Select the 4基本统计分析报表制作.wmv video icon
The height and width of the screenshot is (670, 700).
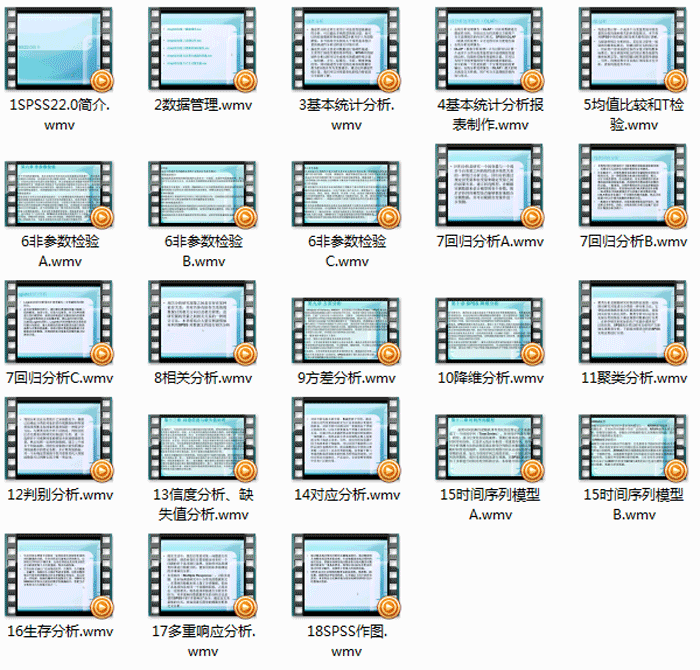[x=490, y=49]
